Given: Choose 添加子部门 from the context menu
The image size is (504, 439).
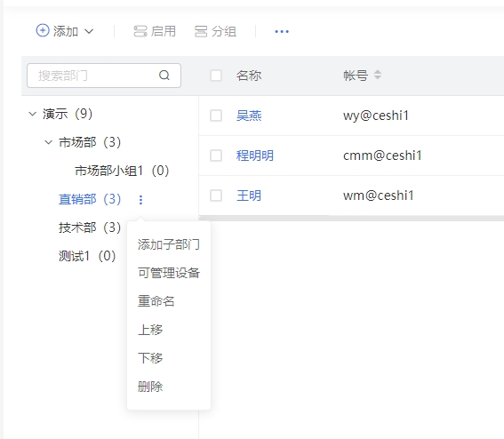Looking at the screenshot, I should pos(169,244).
